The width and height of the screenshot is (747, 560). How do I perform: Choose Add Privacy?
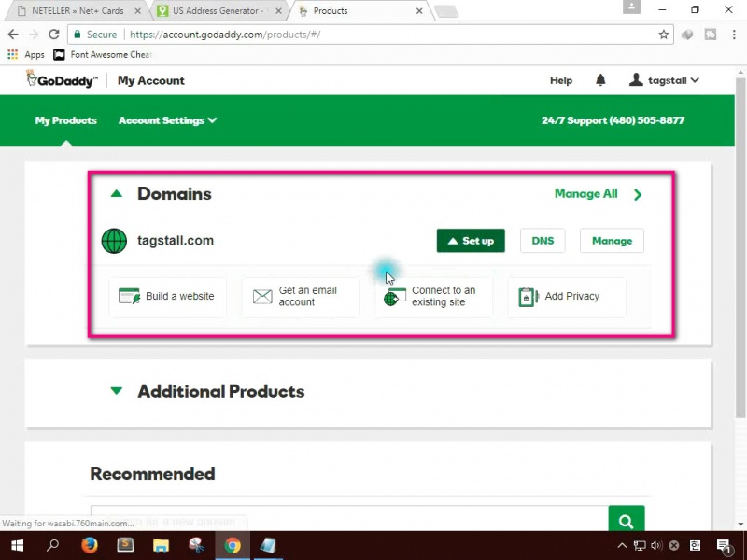coord(567,297)
